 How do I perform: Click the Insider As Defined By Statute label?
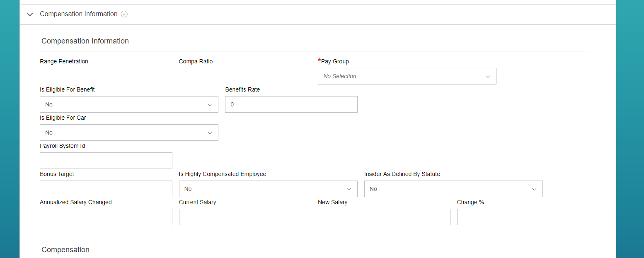(402, 174)
